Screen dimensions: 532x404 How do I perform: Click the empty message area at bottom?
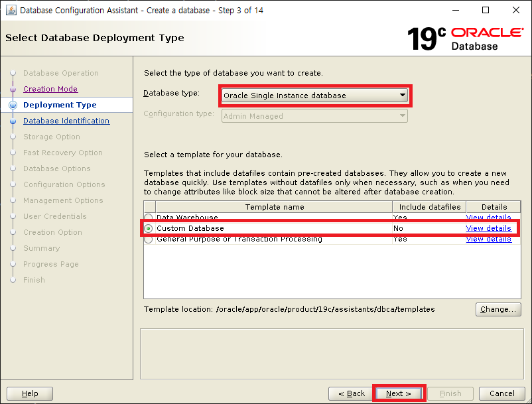click(332, 354)
